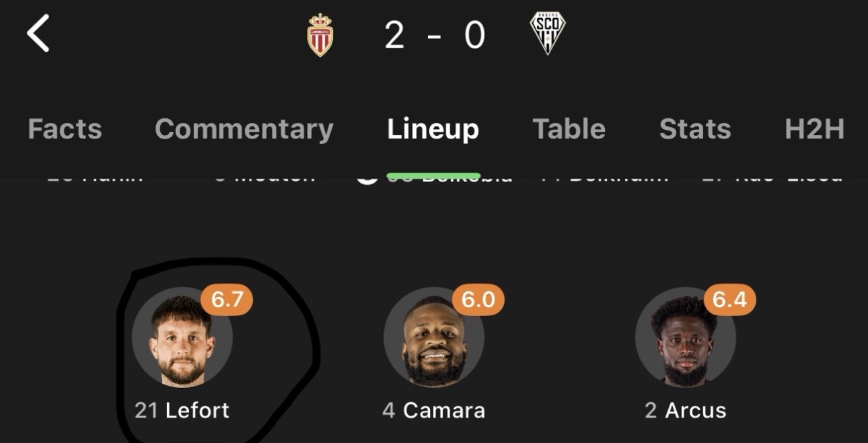Open Arcus's player photo
Screen dimensions: 868x443
tap(685, 340)
